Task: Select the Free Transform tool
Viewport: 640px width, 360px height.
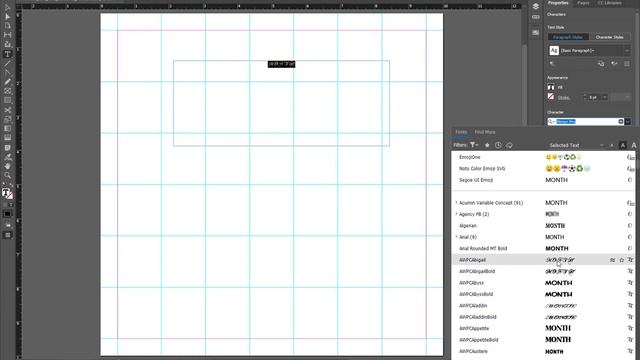Action: coord(7,119)
